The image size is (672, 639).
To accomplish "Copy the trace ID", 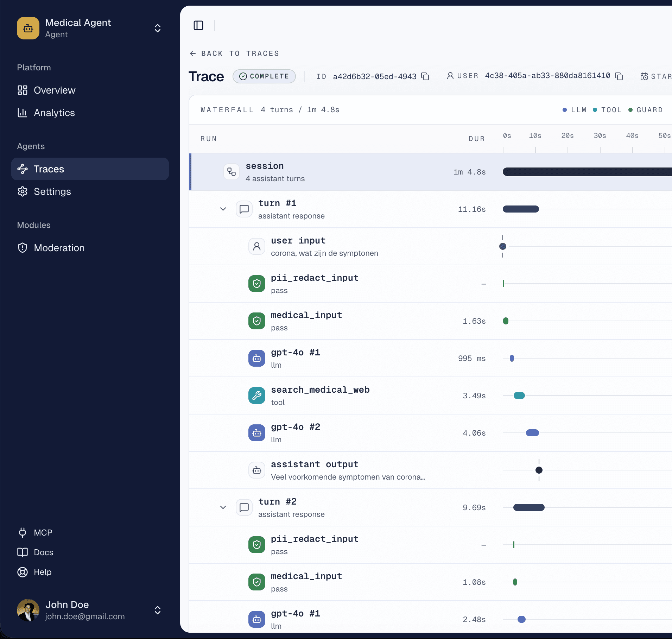I will 425,76.
